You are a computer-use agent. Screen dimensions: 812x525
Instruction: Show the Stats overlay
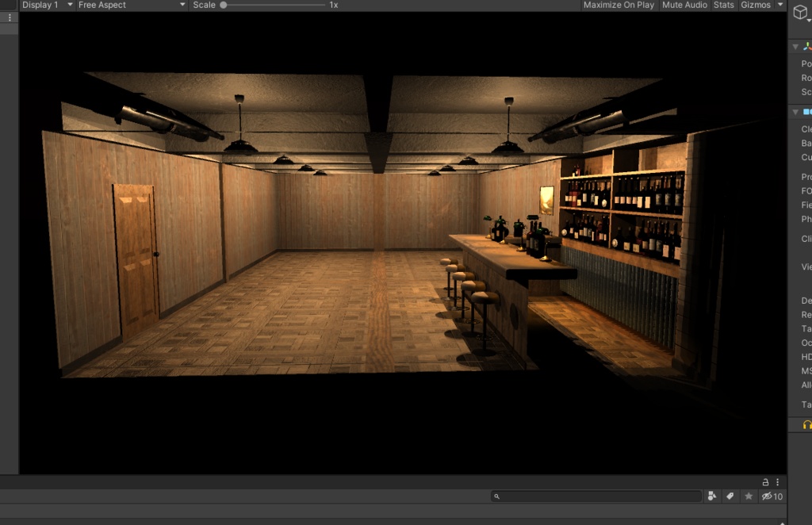coord(722,5)
